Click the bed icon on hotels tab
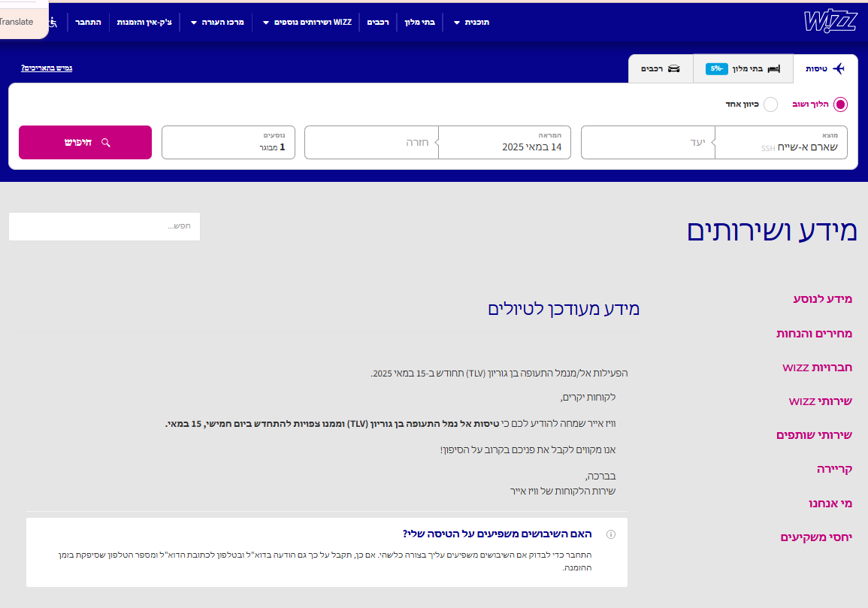 pos(775,68)
